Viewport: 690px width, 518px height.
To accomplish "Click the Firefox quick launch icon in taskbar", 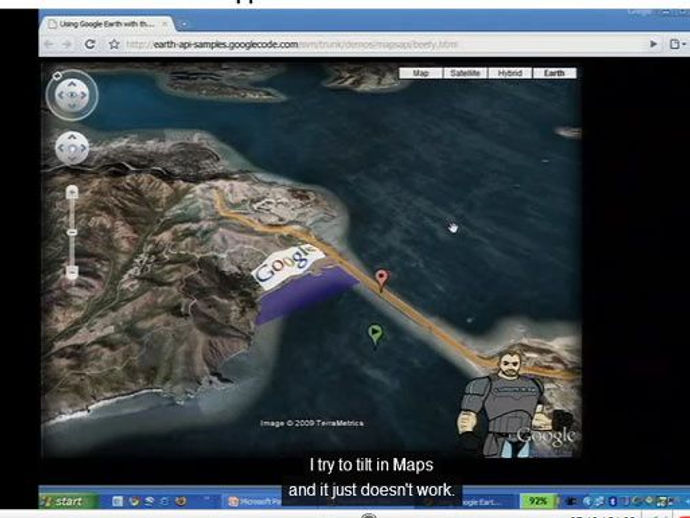I will [x=181, y=501].
